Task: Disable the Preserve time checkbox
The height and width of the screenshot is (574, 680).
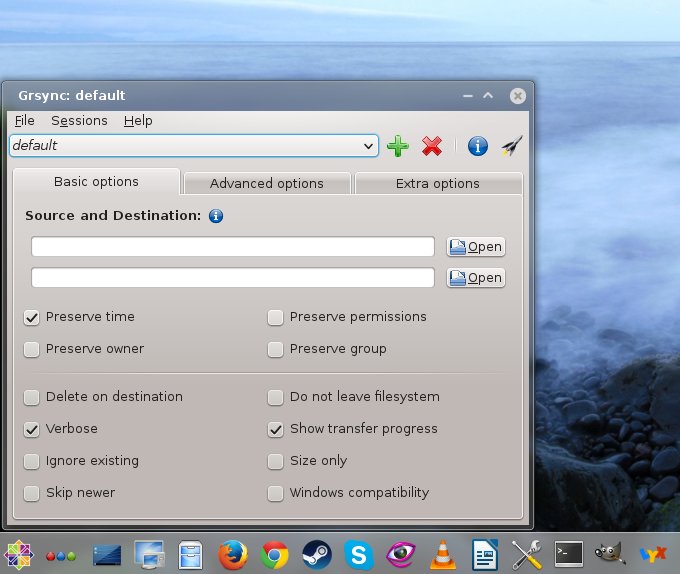Action: pos(32,318)
